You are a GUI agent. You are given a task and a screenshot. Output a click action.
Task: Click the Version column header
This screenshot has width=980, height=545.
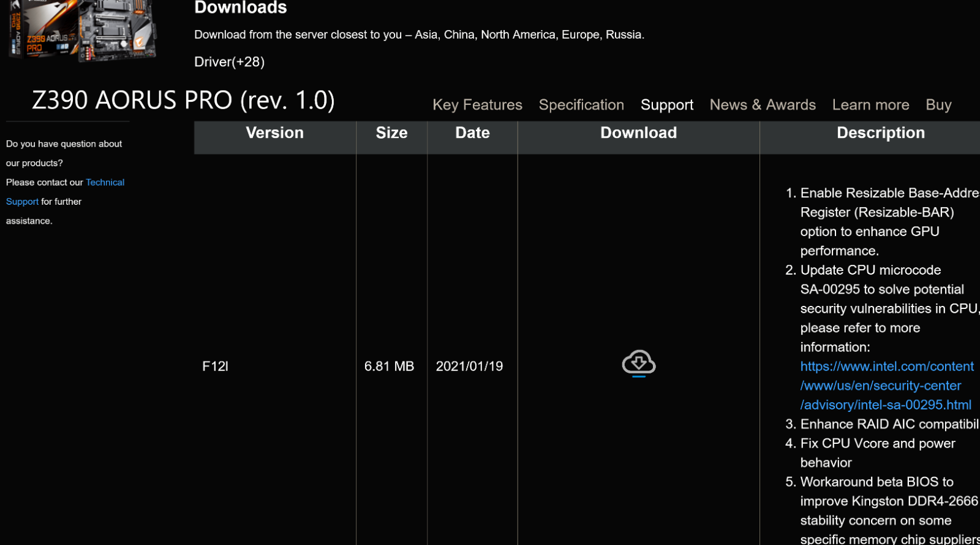(274, 133)
